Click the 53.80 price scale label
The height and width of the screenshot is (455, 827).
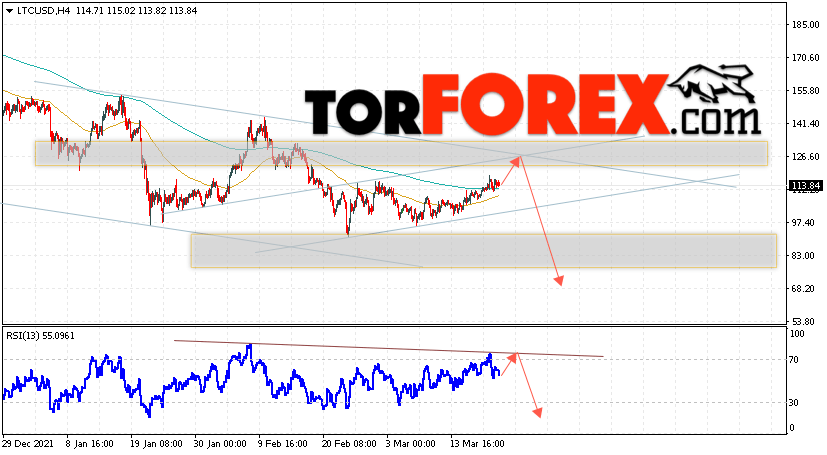coord(805,322)
